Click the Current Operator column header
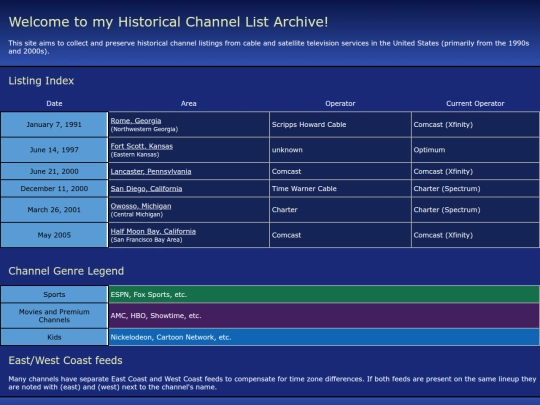Screen dimensions: 540x405 (x=475, y=103)
